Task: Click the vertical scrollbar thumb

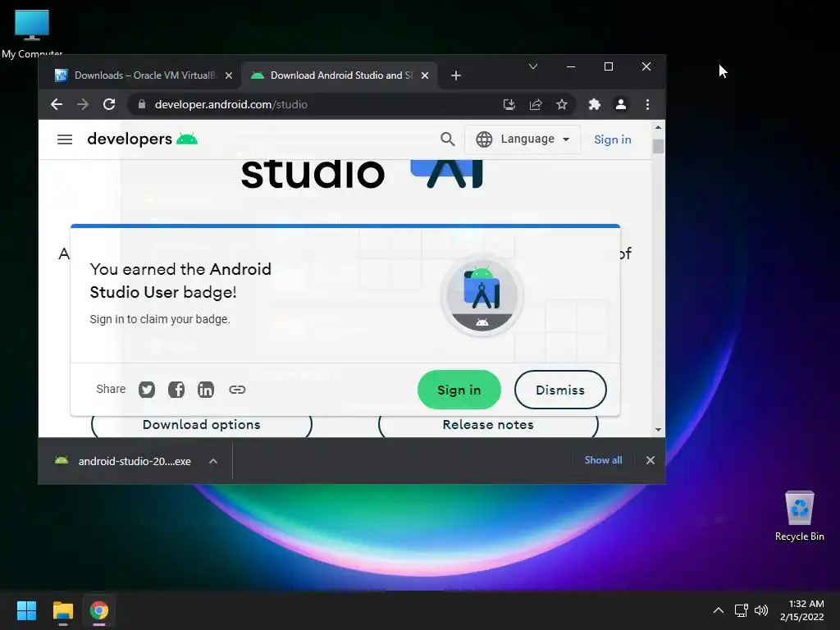Action: click(x=658, y=146)
